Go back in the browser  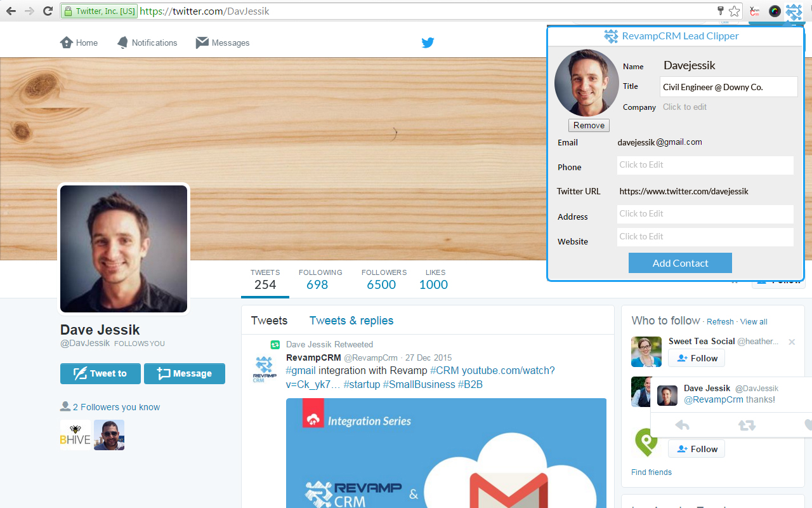click(11, 11)
